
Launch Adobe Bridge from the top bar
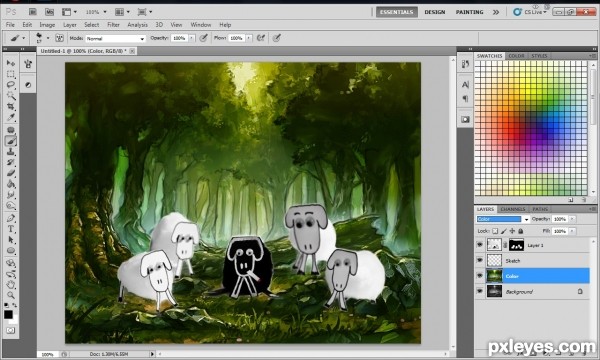click(x=33, y=12)
